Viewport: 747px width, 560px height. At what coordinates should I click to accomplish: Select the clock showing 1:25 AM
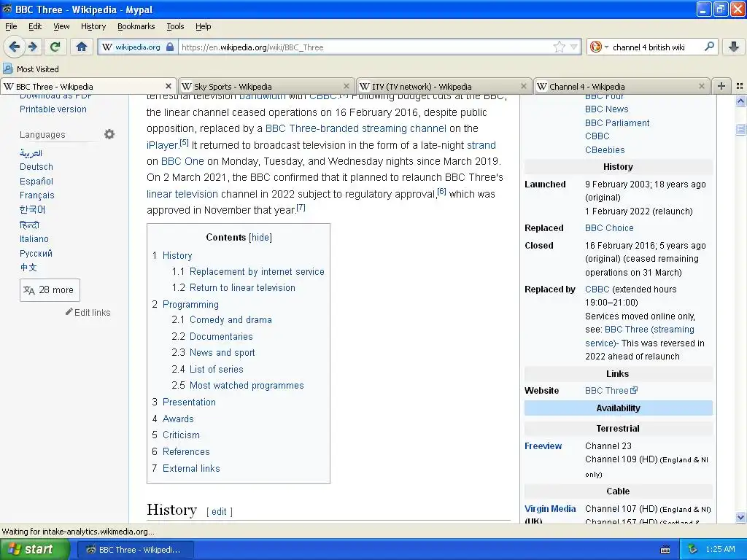pos(720,549)
